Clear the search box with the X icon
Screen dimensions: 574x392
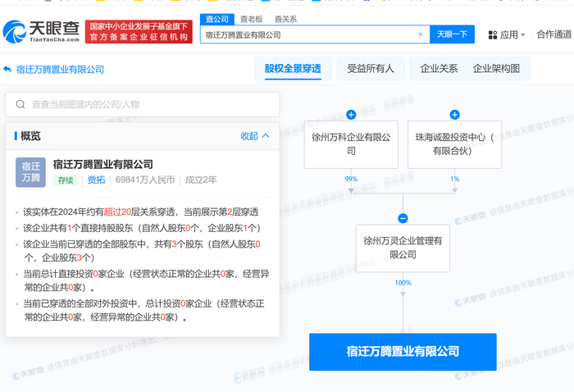(420, 34)
